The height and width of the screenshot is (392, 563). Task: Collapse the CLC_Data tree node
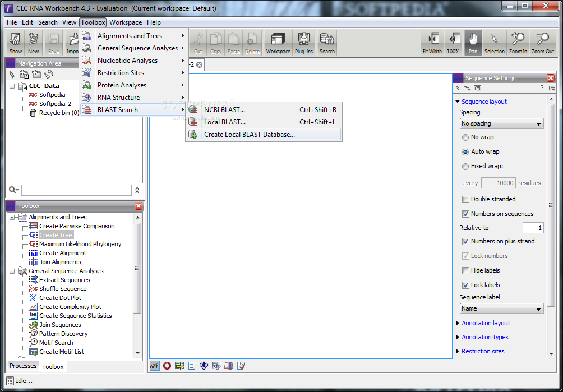pos(12,86)
